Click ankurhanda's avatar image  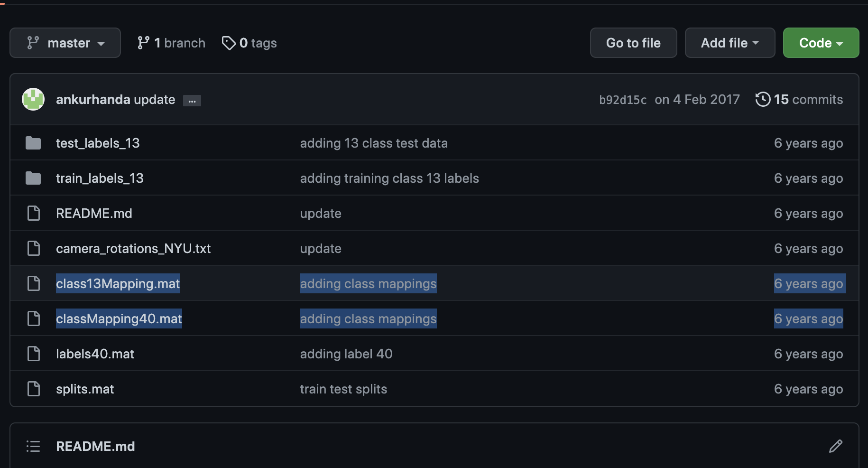(x=33, y=99)
